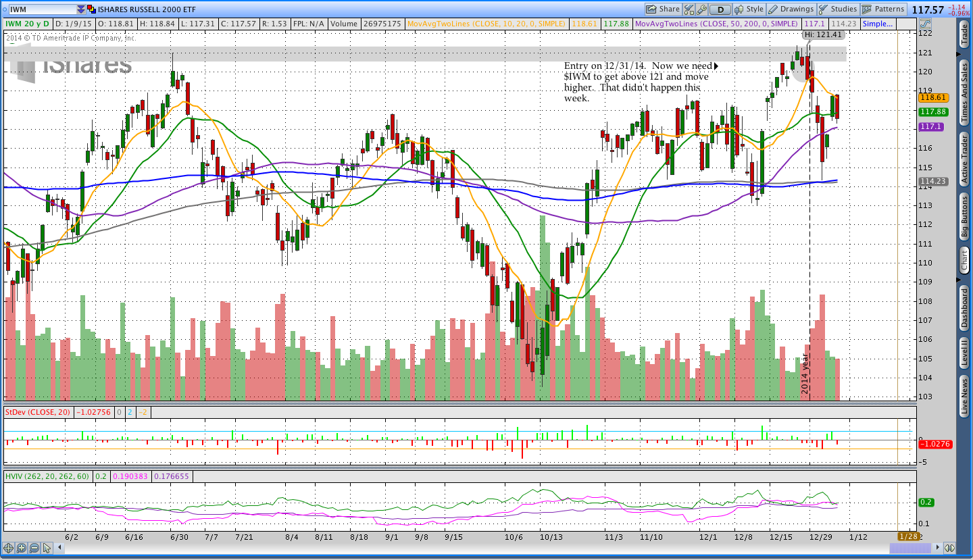
Task: Open the Style menu
Action: [x=749, y=9]
